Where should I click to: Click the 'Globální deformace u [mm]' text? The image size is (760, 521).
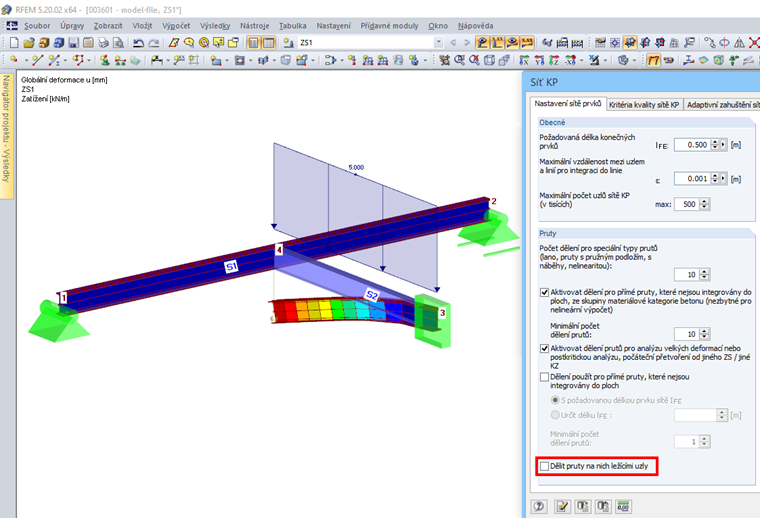click(64, 80)
